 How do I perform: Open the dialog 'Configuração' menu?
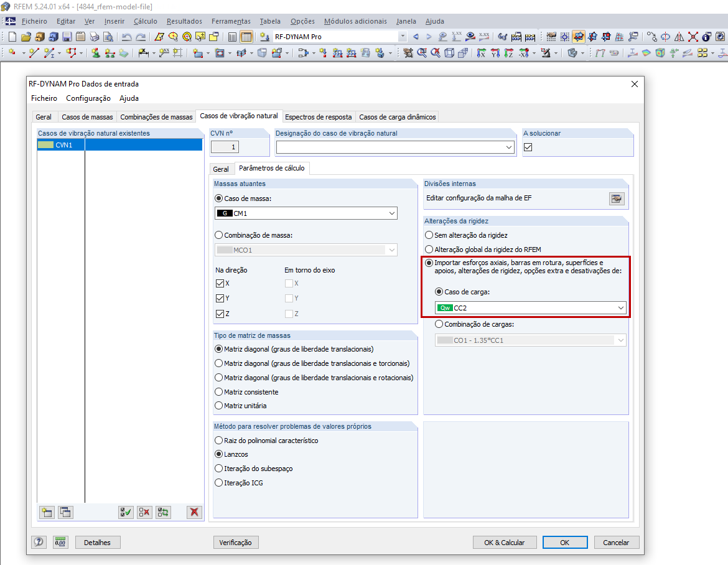pos(88,98)
